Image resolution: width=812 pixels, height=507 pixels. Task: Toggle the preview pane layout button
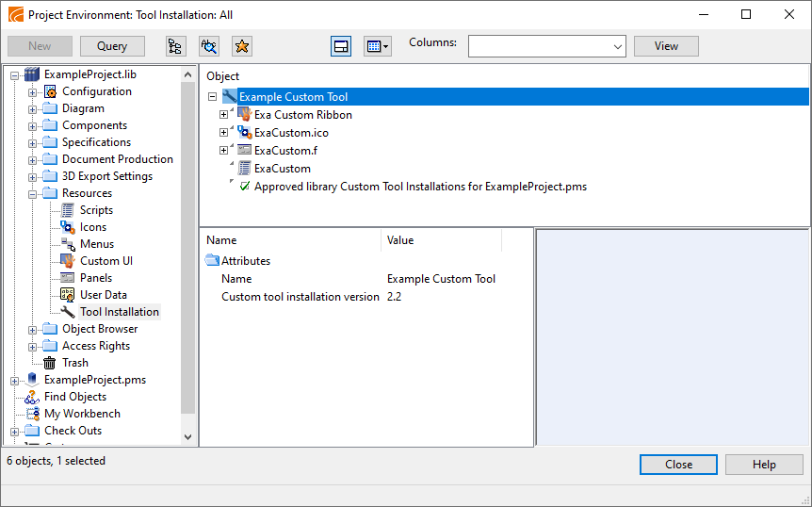click(x=341, y=46)
